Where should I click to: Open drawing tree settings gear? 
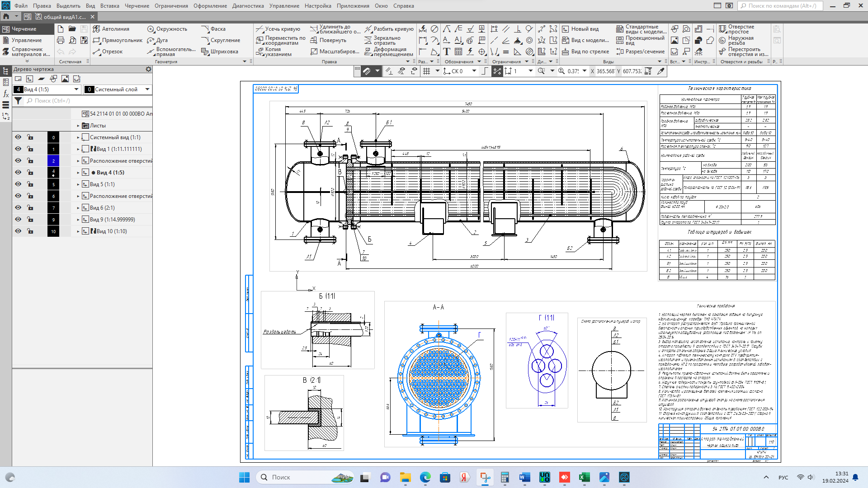click(x=148, y=69)
